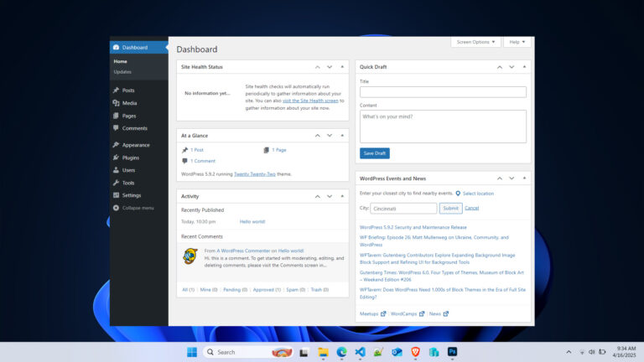Cancel the city location entry
This screenshot has height=362, width=644.
472,208
